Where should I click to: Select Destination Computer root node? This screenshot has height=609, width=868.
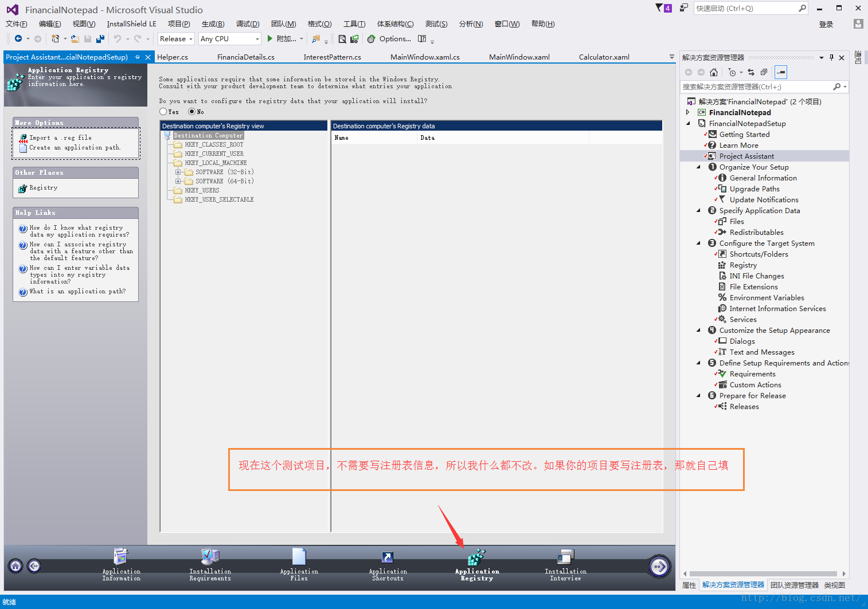(208, 136)
